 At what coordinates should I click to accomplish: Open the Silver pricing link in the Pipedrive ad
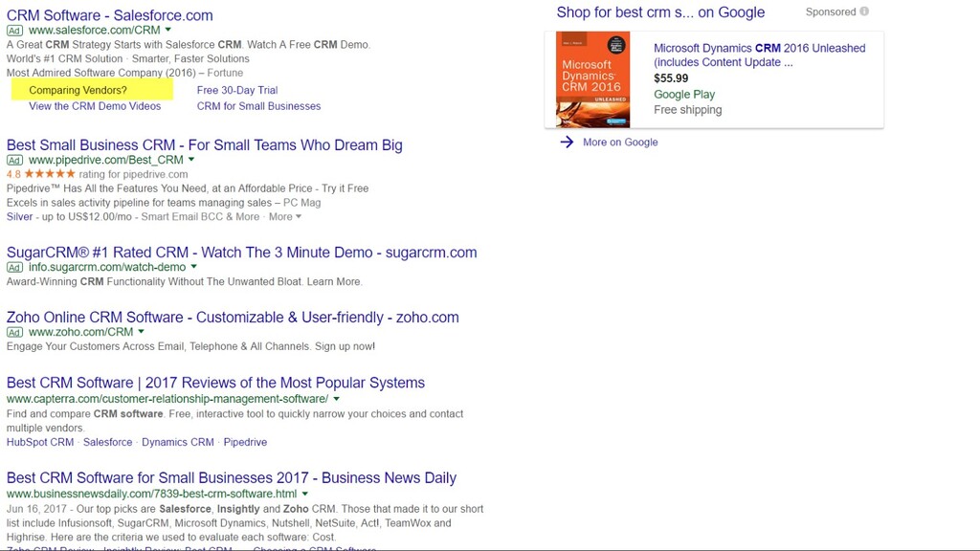19,217
